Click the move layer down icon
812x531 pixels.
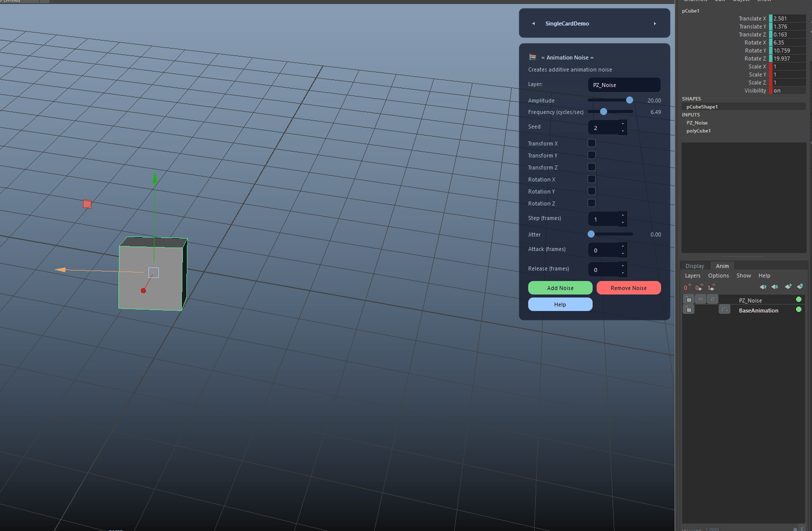click(775, 287)
